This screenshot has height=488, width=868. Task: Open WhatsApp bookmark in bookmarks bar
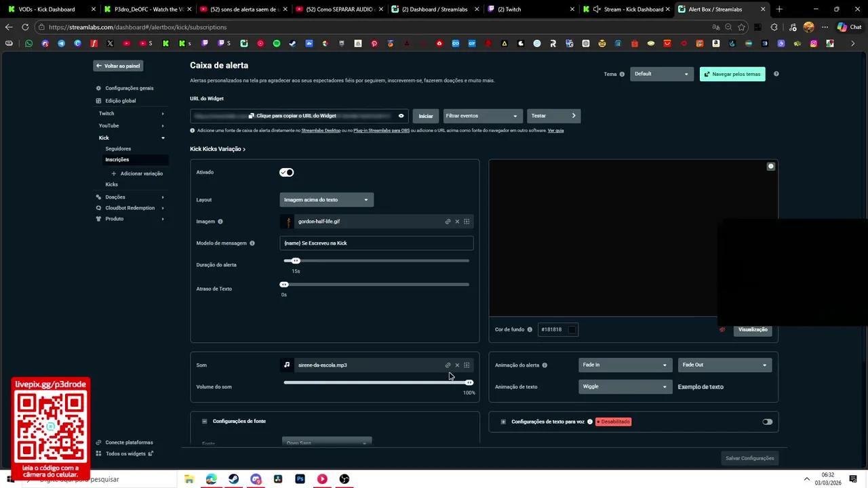pos(28,43)
